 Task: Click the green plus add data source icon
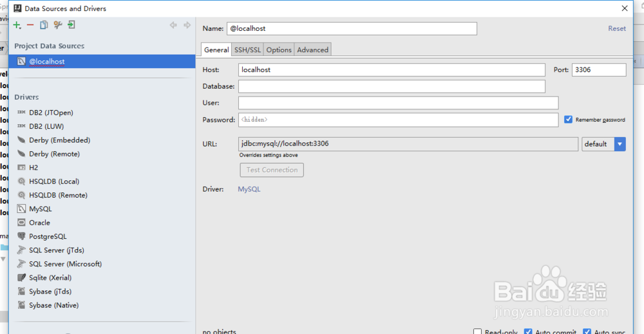click(x=17, y=25)
